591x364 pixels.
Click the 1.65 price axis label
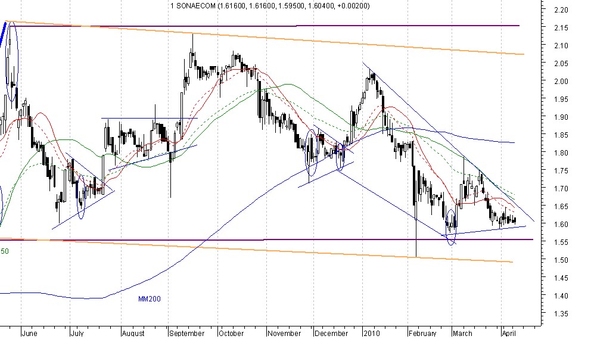point(561,207)
